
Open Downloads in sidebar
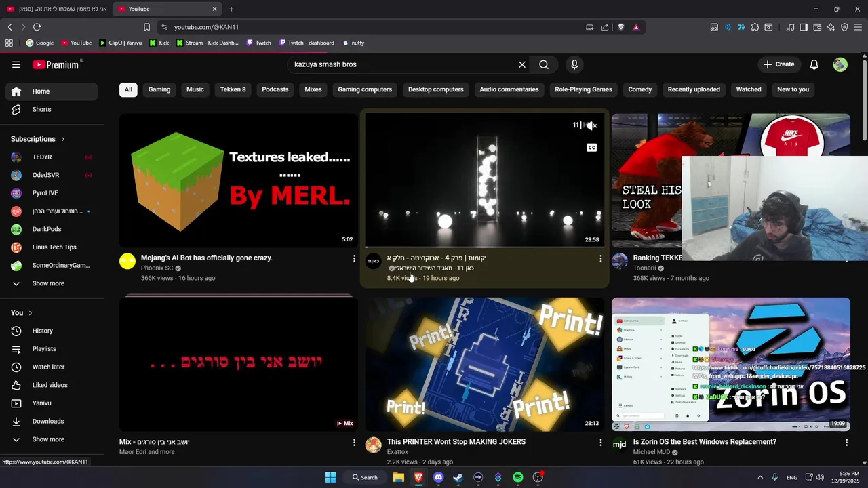point(52,421)
